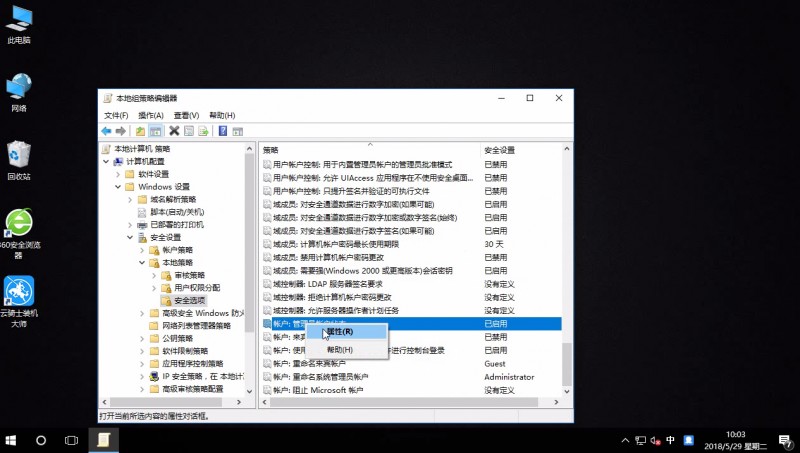This screenshot has height=453, width=800.
Task: Choose 属性(R) in context menu
Action: (x=346, y=332)
